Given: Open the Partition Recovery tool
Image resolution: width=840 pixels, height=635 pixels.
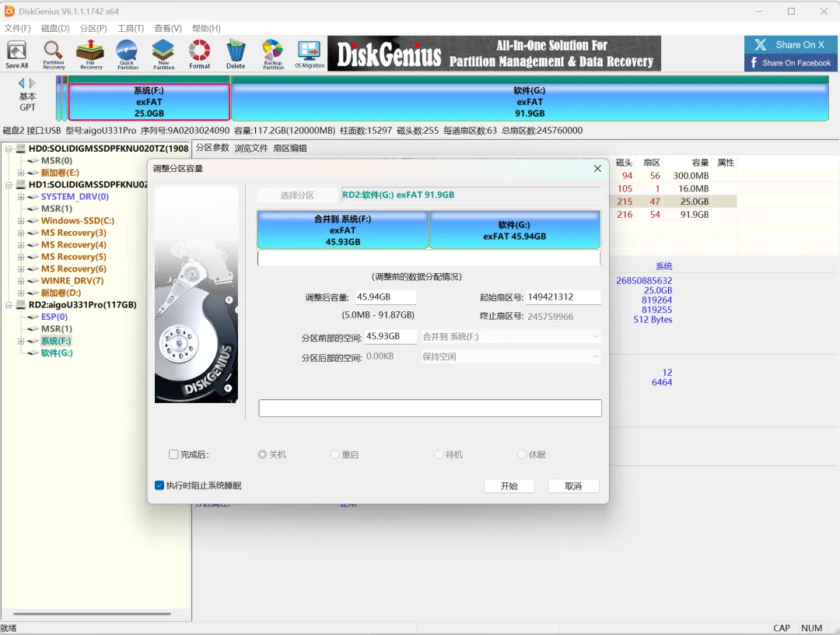Looking at the screenshot, I should (x=54, y=54).
